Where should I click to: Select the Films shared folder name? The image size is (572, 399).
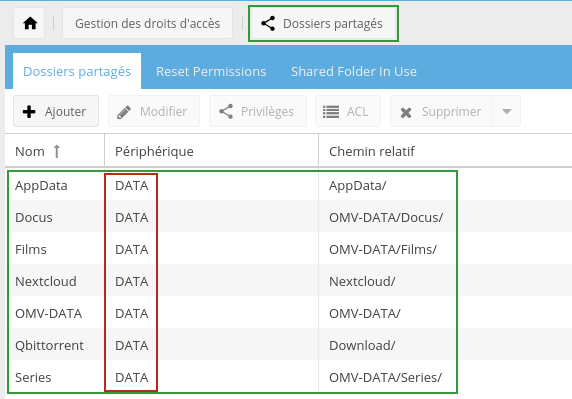31,250
